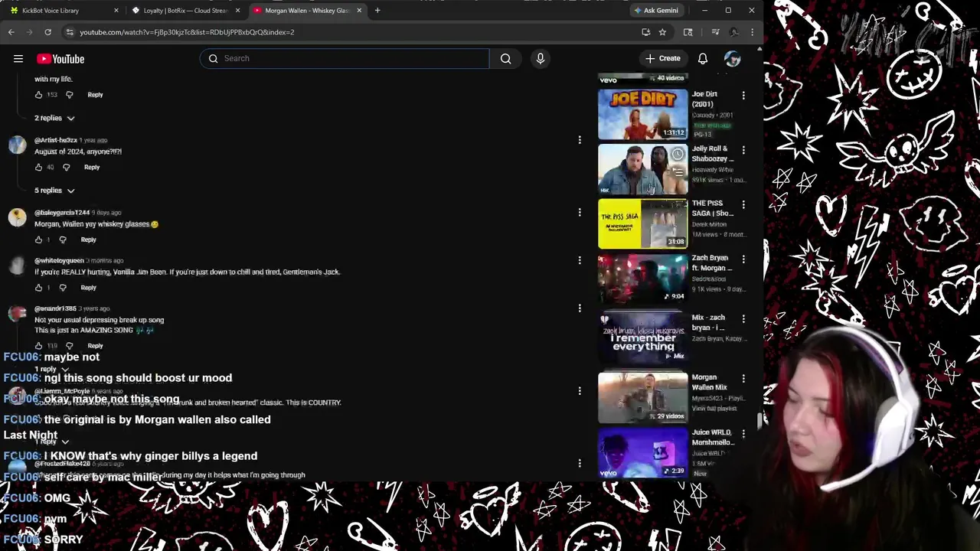
Task: Open Zach Bryan ft. Morgan video thumbnail
Action: (x=643, y=278)
